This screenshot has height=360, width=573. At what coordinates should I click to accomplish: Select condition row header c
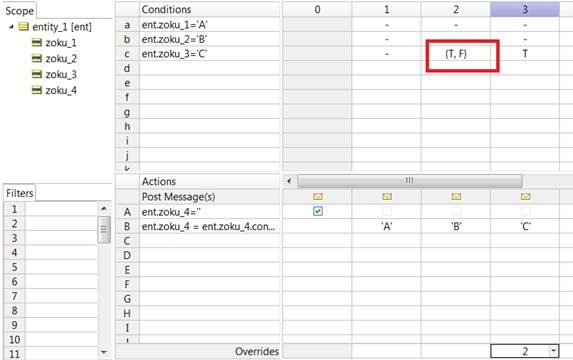[x=127, y=54]
